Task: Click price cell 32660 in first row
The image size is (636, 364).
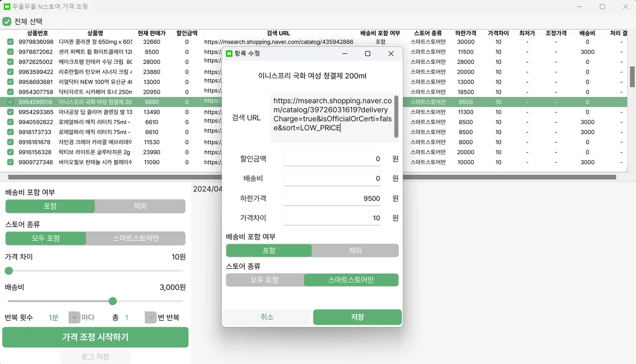Action: [x=152, y=42]
